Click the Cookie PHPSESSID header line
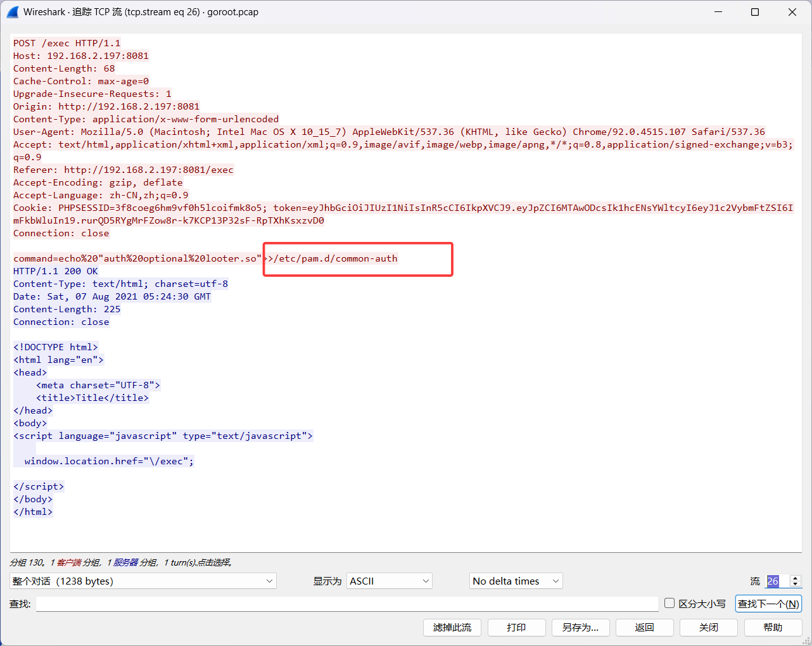Viewport: 812px width, 646px height. click(x=403, y=214)
